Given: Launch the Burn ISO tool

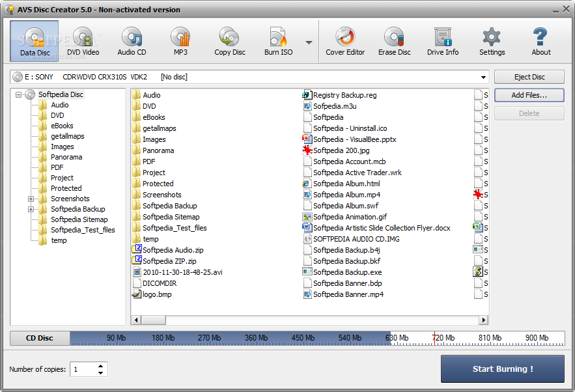Looking at the screenshot, I should [278, 41].
